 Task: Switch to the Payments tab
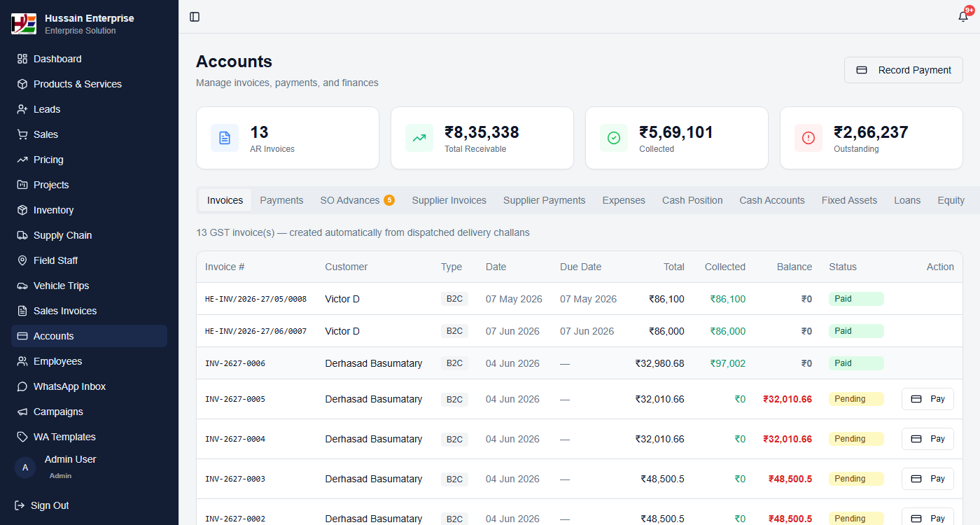coord(281,200)
